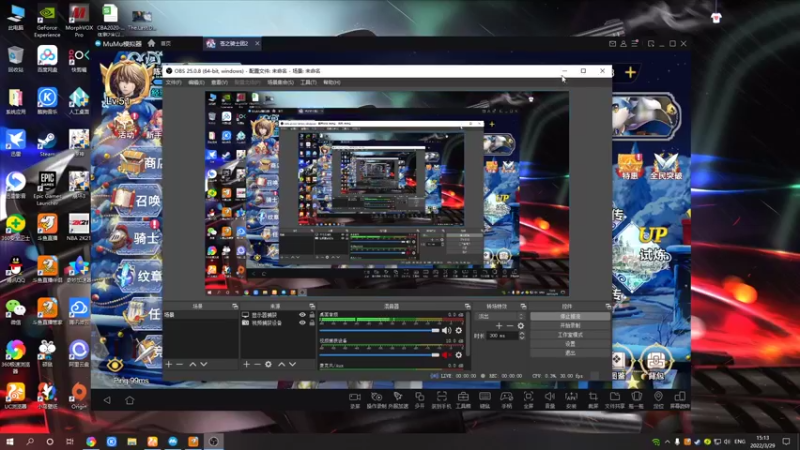Remove the selected scene with the Scenes minus icon
This screenshot has height=450, width=800.
(x=180, y=364)
